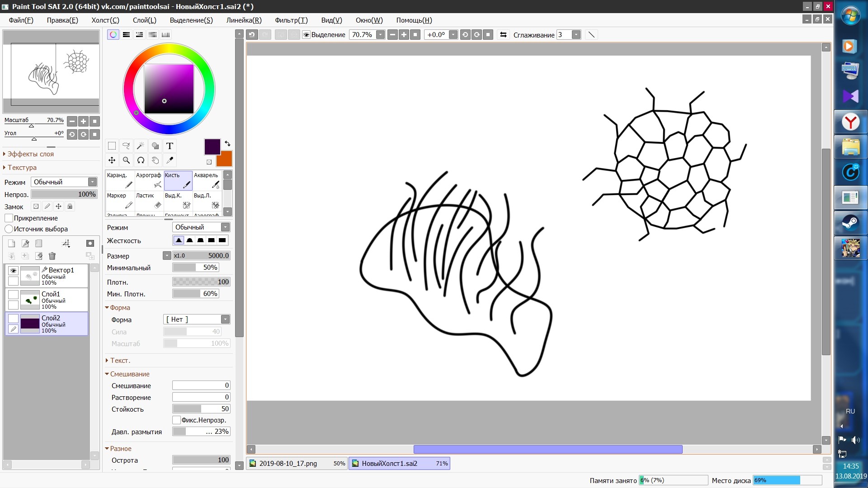Clear the layer with eraser icon
868x488 pixels.
click(x=39, y=256)
